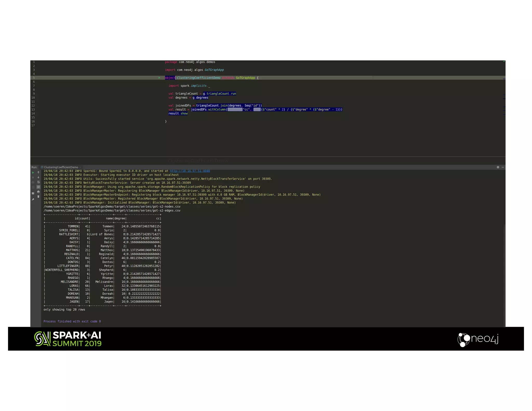
Task: Clear console with the trash icon
Action: point(38,197)
